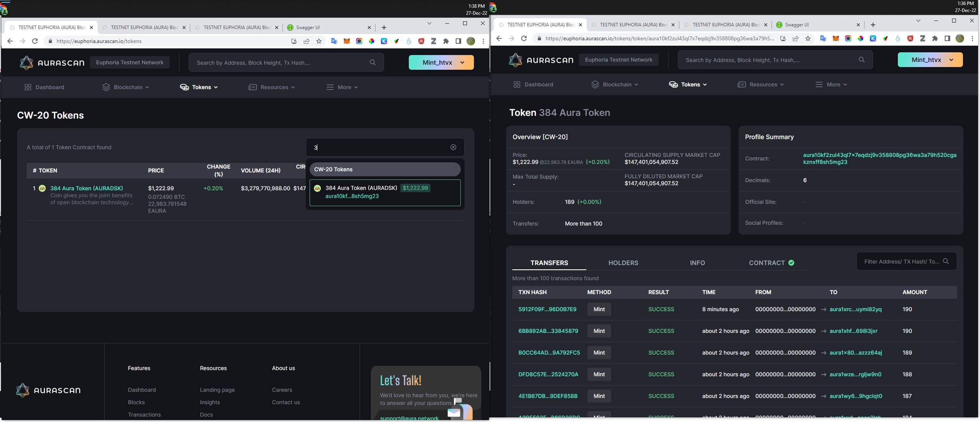Open new tab with plus in right browser

click(x=873, y=25)
